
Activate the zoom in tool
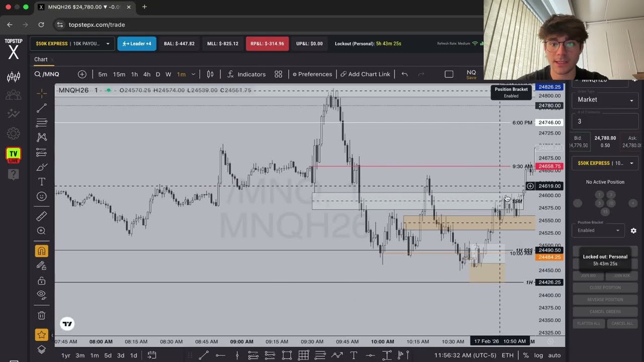(x=42, y=231)
